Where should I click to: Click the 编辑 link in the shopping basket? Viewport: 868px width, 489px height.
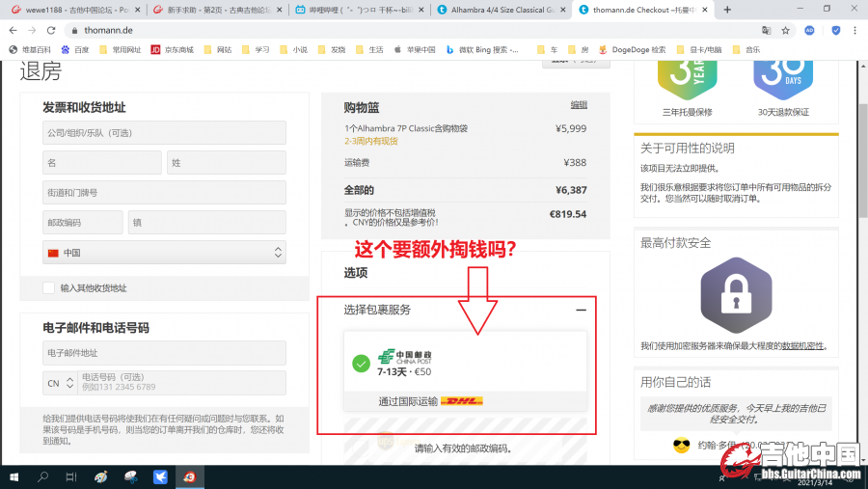click(x=578, y=104)
